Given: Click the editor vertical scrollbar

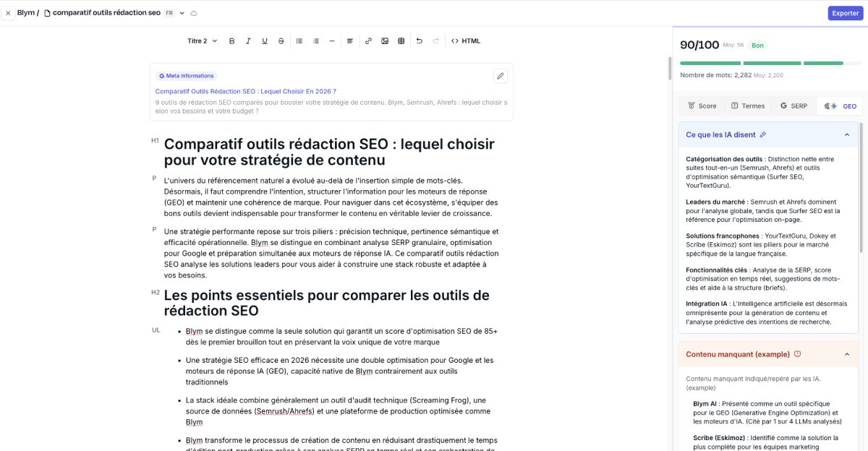Looking at the screenshot, I should (670, 68).
